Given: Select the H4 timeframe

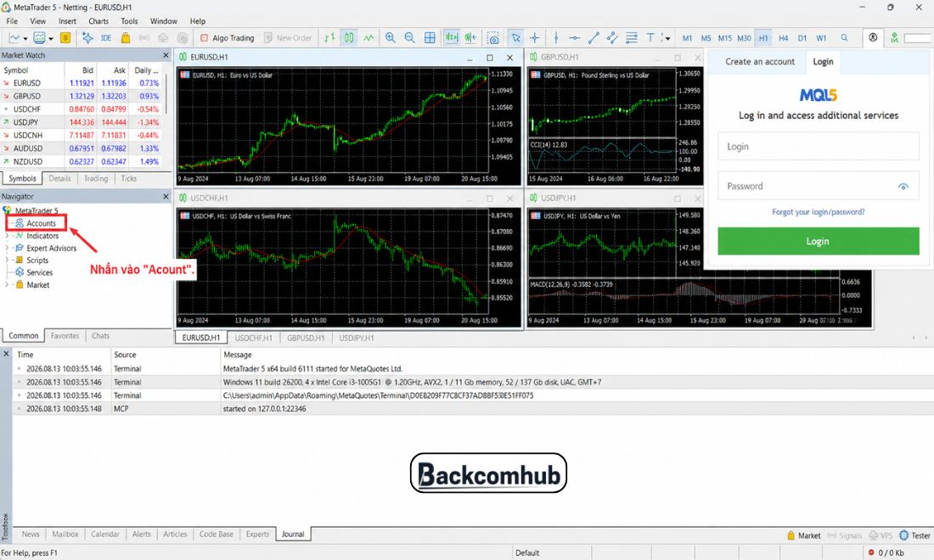Looking at the screenshot, I should pos(784,38).
